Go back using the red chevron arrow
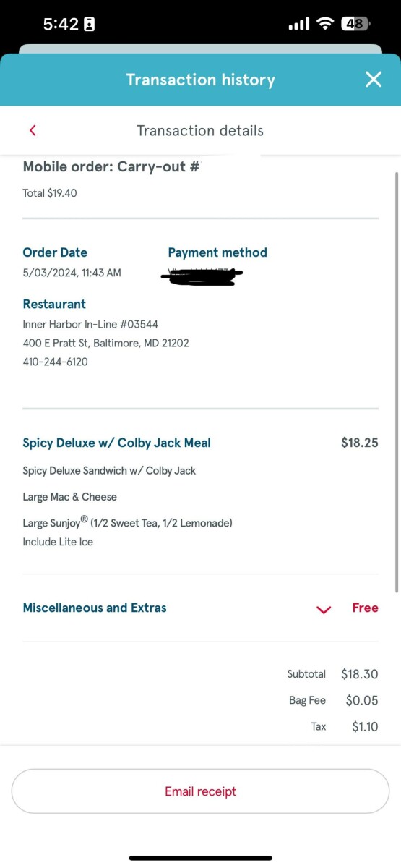 point(33,130)
